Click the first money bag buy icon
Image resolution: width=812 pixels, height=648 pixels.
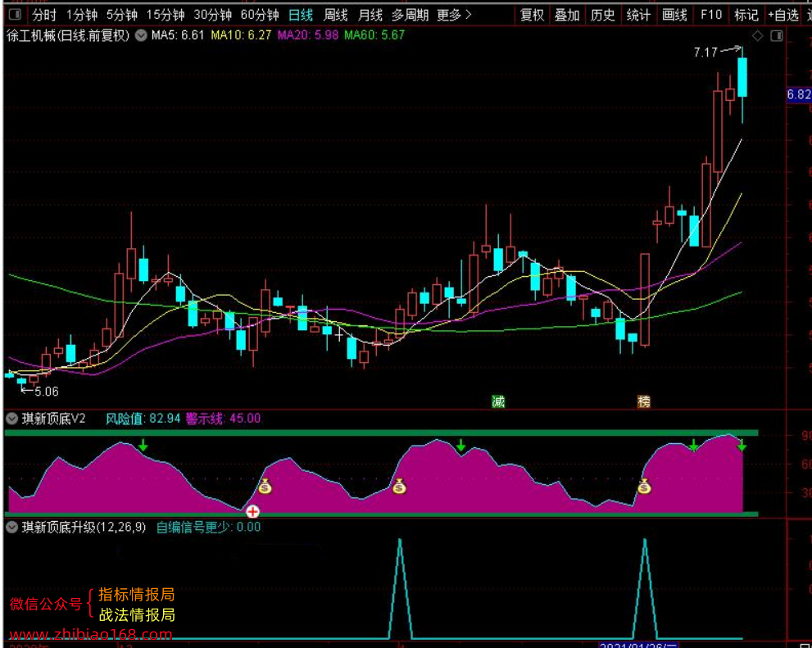click(265, 486)
